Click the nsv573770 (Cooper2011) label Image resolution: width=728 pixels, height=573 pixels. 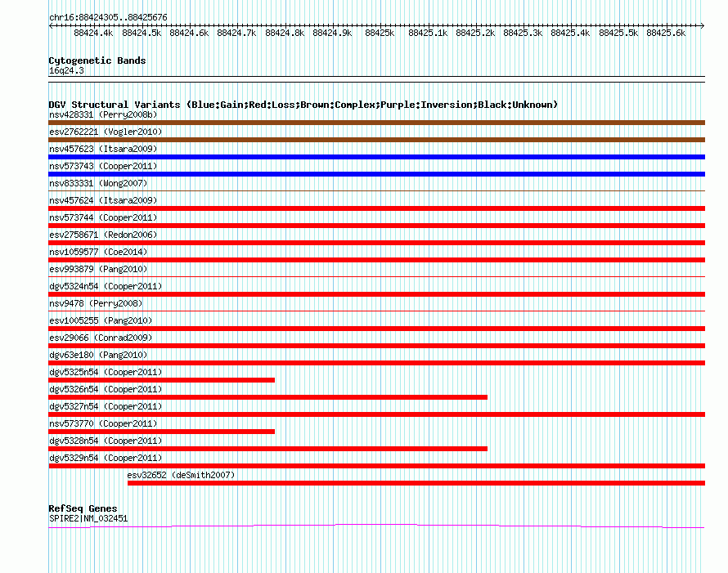click(103, 423)
